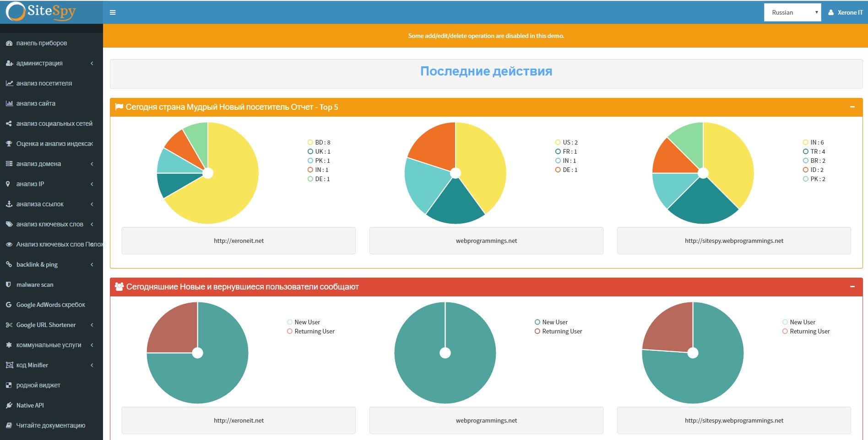The width and height of the screenshot is (868, 440).
Task: Open панель приборов menu item
Action: click(51, 43)
